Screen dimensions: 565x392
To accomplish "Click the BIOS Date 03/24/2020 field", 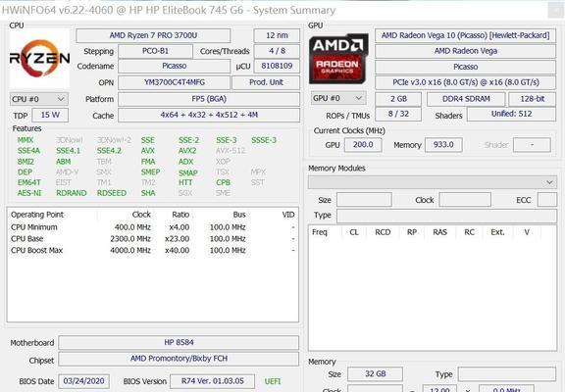I will [x=84, y=381].
